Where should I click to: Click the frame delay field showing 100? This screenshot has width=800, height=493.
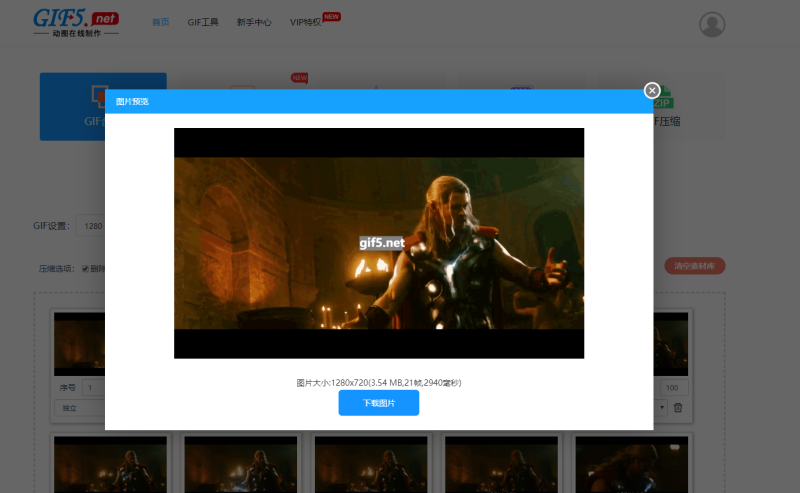[x=673, y=388]
